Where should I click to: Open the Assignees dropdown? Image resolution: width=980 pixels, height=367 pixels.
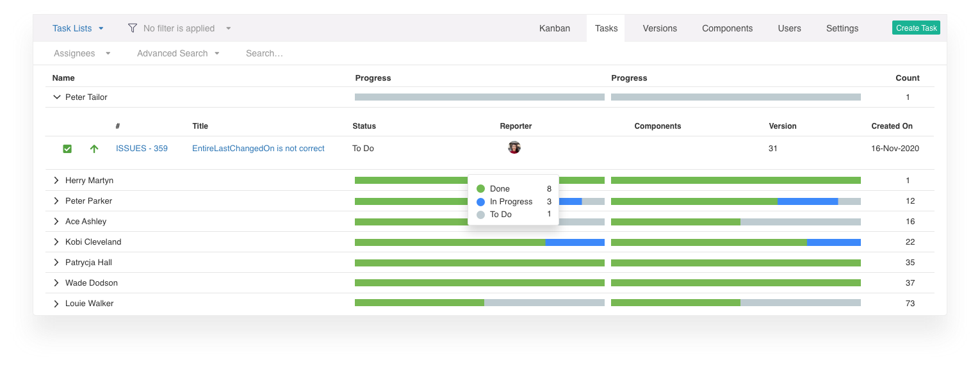[82, 53]
